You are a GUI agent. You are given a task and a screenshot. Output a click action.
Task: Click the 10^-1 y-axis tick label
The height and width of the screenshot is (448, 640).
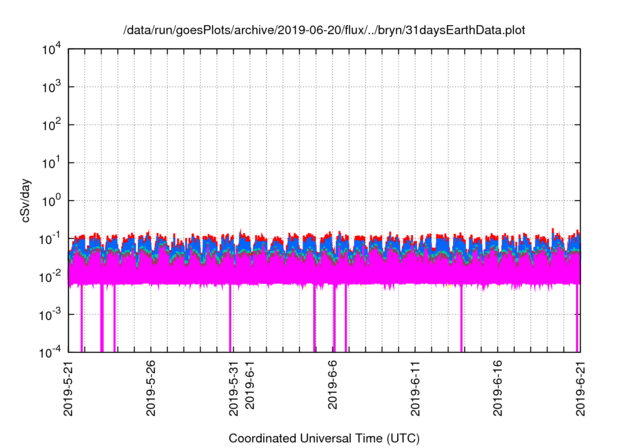tap(50, 239)
